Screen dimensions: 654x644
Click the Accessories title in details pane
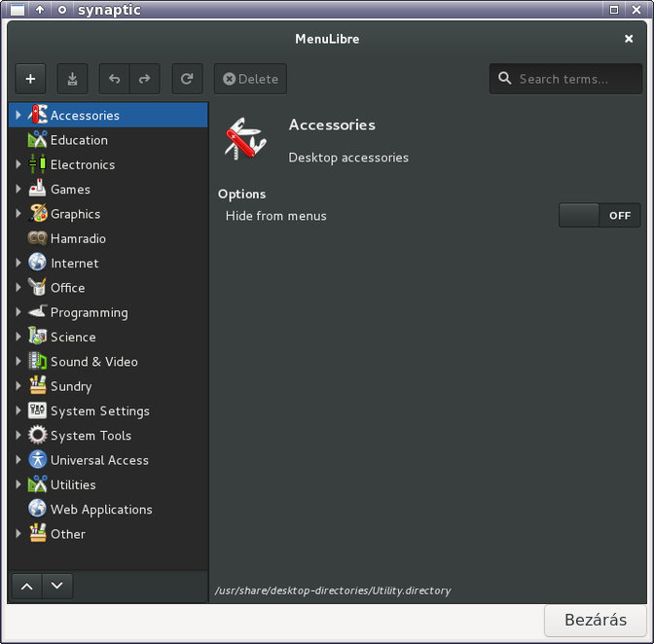tap(332, 125)
